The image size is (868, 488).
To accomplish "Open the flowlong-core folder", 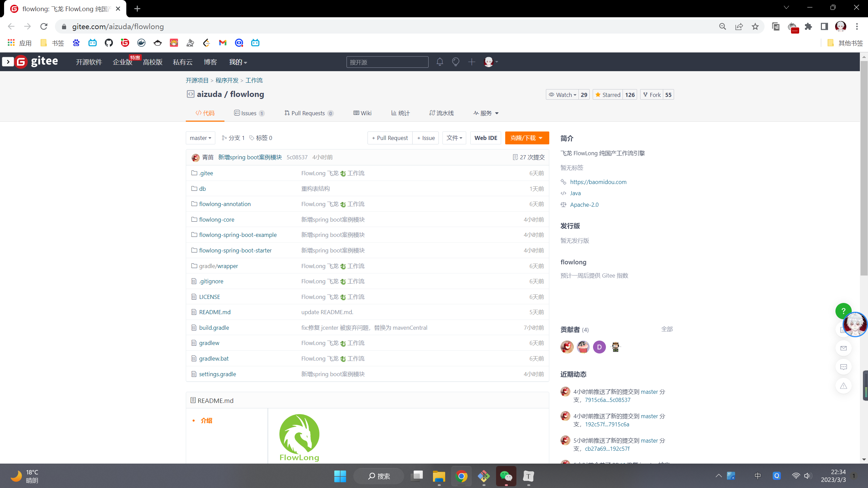I will 216,220.
